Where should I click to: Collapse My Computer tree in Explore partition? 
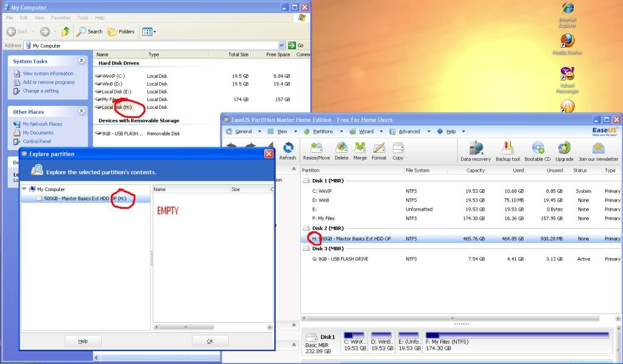pyautogui.click(x=24, y=189)
